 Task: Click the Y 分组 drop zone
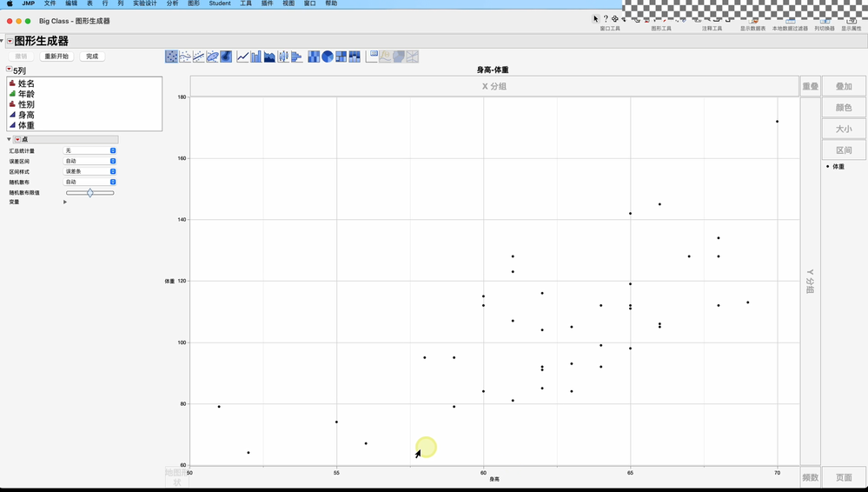pyautogui.click(x=811, y=282)
